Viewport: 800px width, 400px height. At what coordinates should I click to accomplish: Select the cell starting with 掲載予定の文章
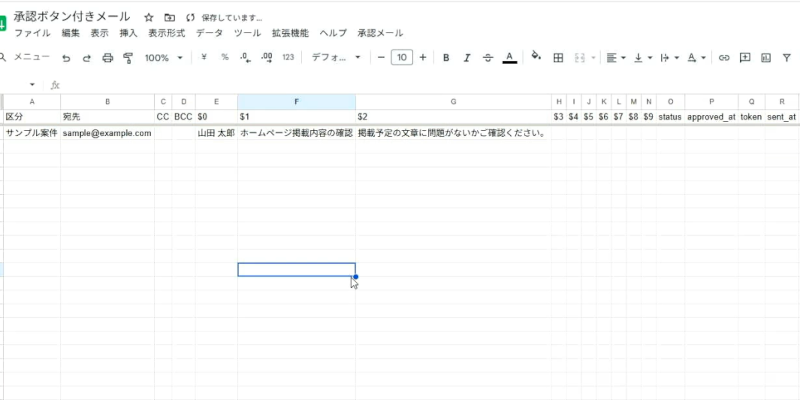coord(454,133)
